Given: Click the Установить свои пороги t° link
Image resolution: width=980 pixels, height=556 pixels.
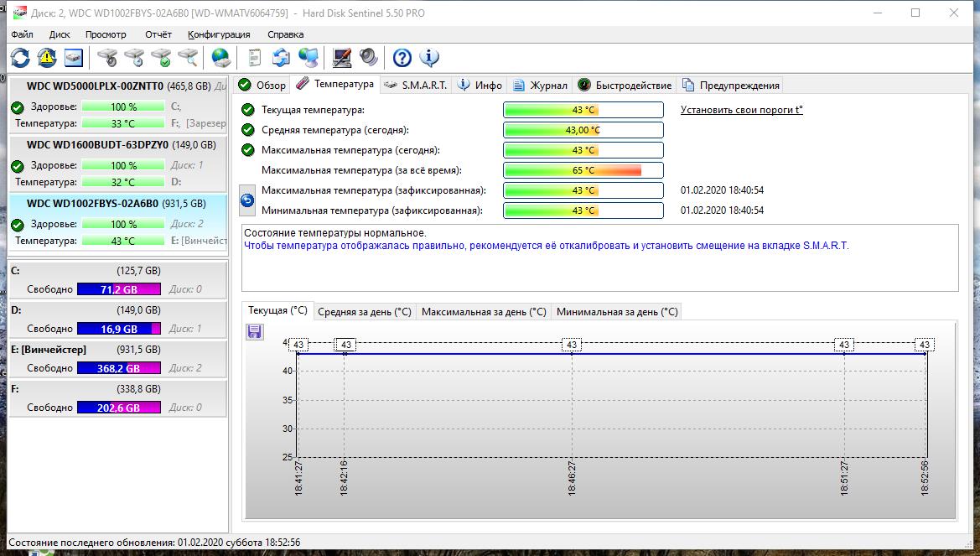Looking at the screenshot, I should click(741, 110).
